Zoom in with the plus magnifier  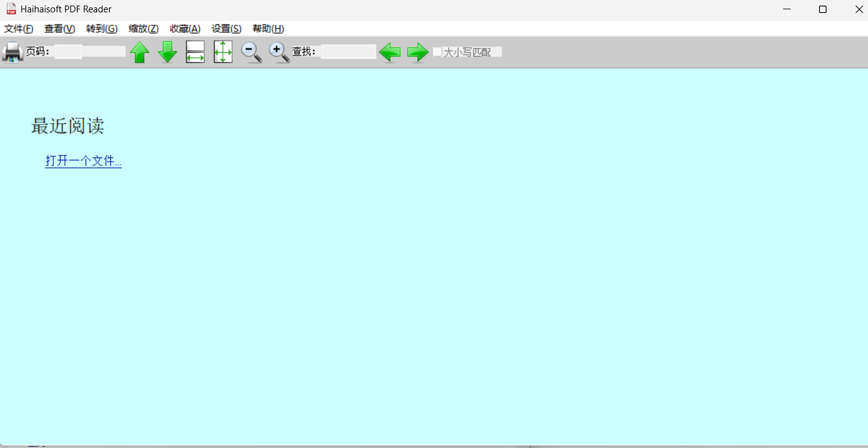(x=279, y=53)
